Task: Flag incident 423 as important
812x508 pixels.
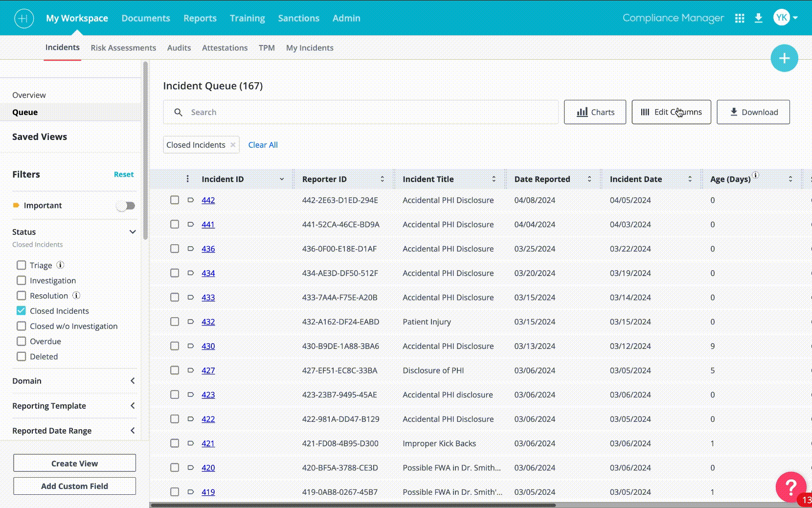Action: point(191,394)
